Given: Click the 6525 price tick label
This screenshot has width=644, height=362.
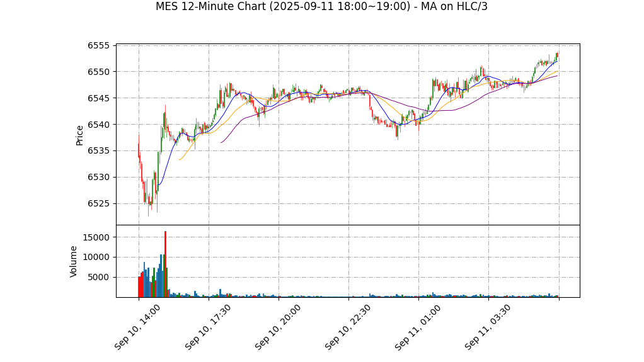Looking at the screenshot, I should pos(99,203).
